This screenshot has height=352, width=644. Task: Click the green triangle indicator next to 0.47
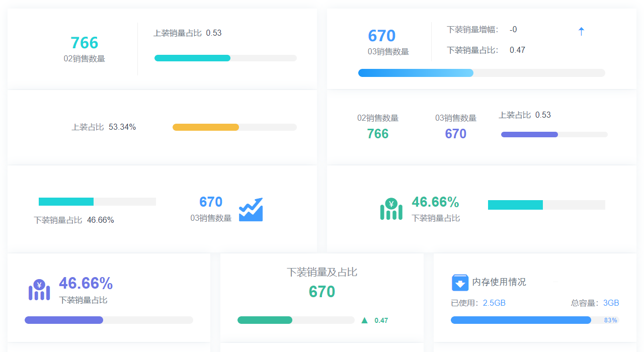click(363, 320)
